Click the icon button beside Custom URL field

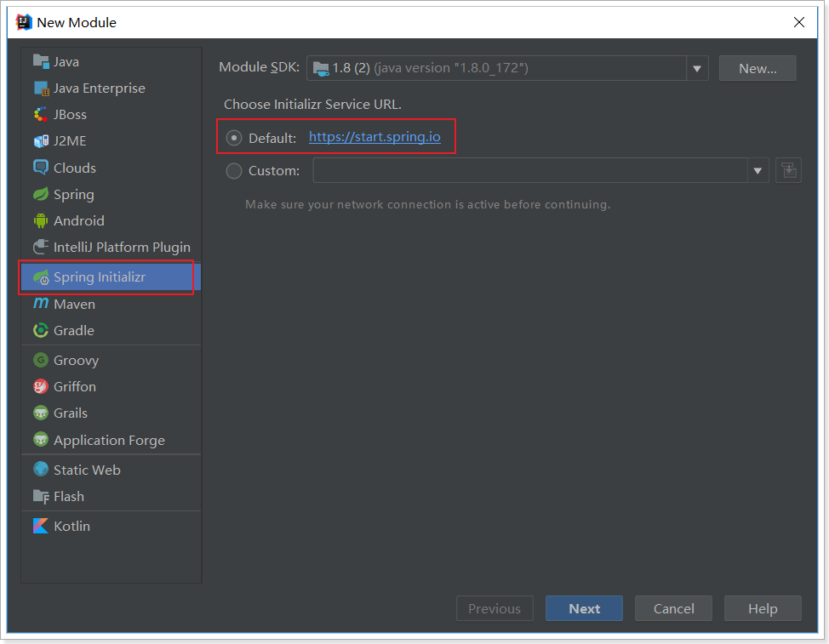tap(788, 170)
